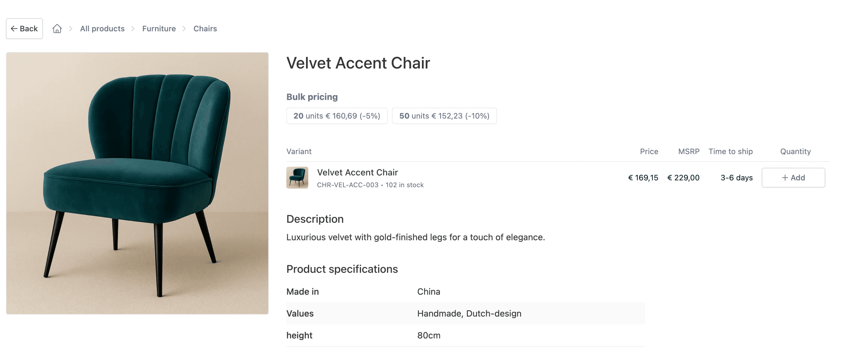Select the 50 units bulk pricing tier
Image resolution: width=868 pixels, height=352 pixels.
[444, 116]
